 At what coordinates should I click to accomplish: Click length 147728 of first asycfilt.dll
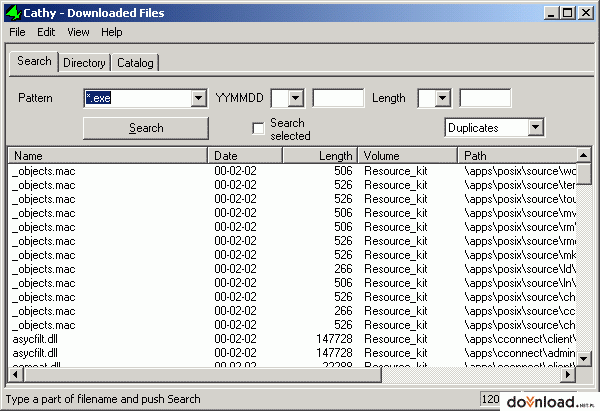coord(334,339)
